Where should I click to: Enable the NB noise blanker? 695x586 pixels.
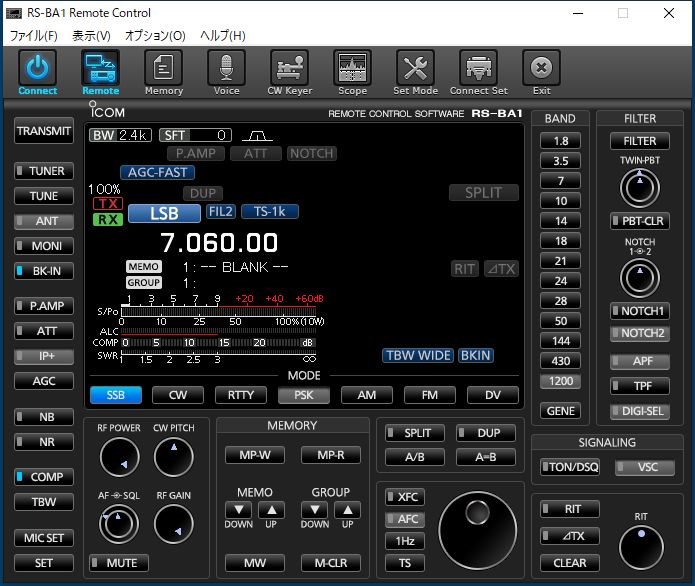[44, 417]
